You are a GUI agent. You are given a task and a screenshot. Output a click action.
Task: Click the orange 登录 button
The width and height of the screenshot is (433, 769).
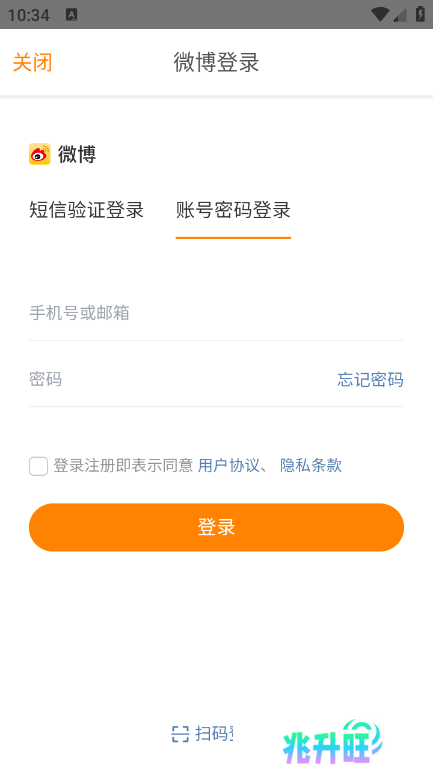pyautogui.click(x=216, y=527)
